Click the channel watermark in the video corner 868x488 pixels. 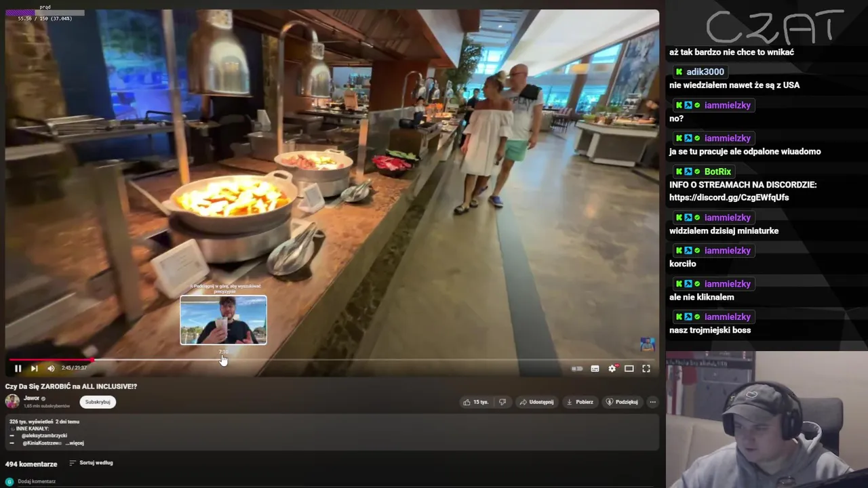point(647,344)
